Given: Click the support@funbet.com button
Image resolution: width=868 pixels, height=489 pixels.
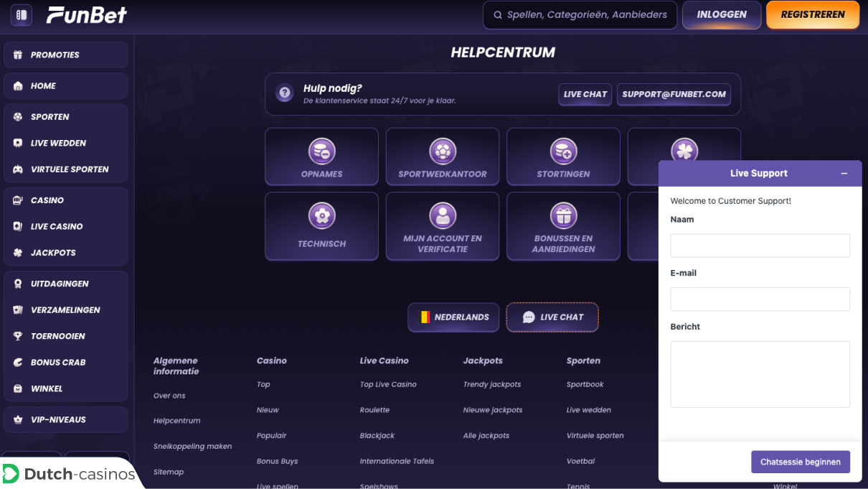Looking at the screenshot, I should pyautogui.click(x=674, y=94).
